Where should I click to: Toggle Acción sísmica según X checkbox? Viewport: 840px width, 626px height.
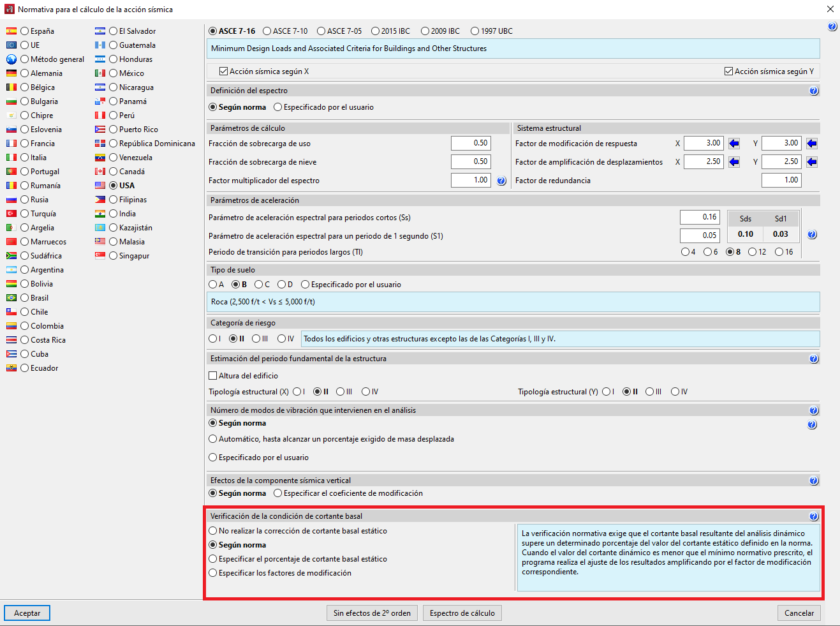point(223,71)
